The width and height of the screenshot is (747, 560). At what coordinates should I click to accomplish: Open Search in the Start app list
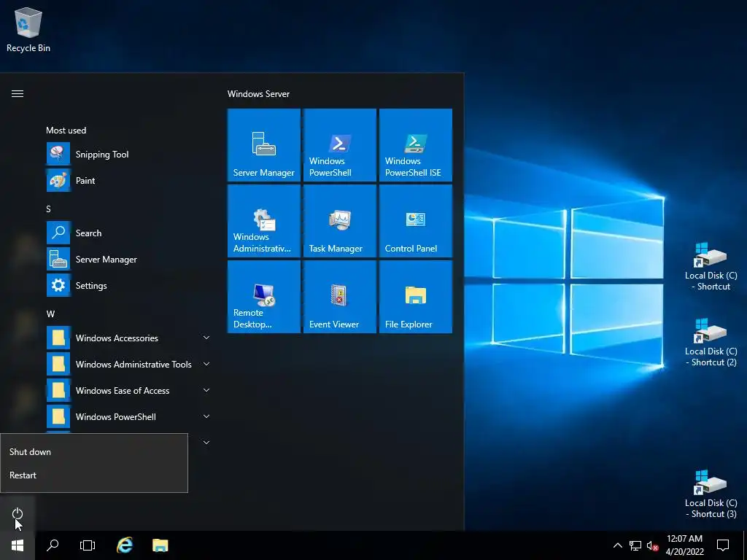coord(128,233)
